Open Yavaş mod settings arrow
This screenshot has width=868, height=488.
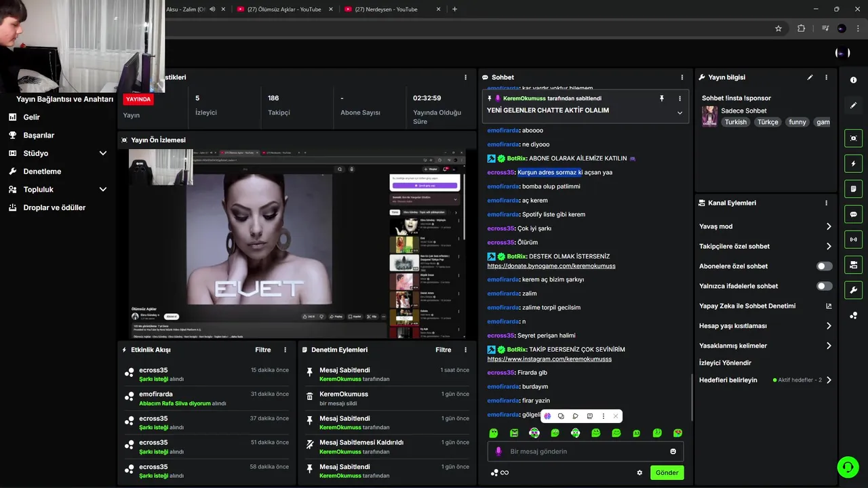pos(829,226)
